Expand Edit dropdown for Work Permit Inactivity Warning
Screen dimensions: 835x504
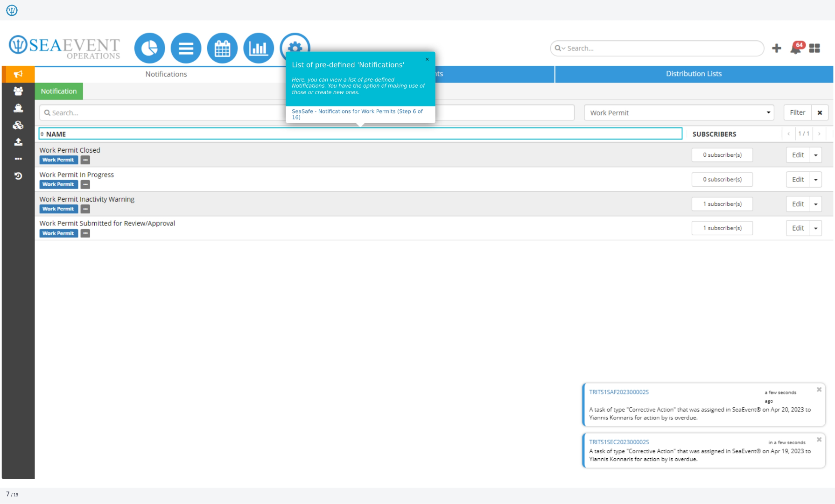tap(816, 204)
